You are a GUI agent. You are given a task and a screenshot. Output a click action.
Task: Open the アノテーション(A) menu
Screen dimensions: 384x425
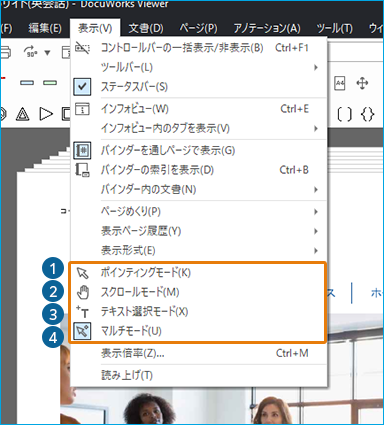coord(266,28)
